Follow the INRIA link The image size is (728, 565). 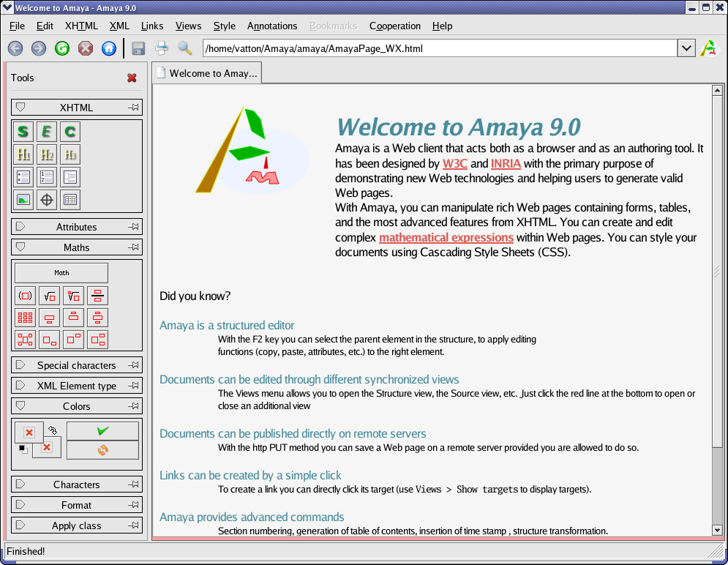(x=506, y=163)
